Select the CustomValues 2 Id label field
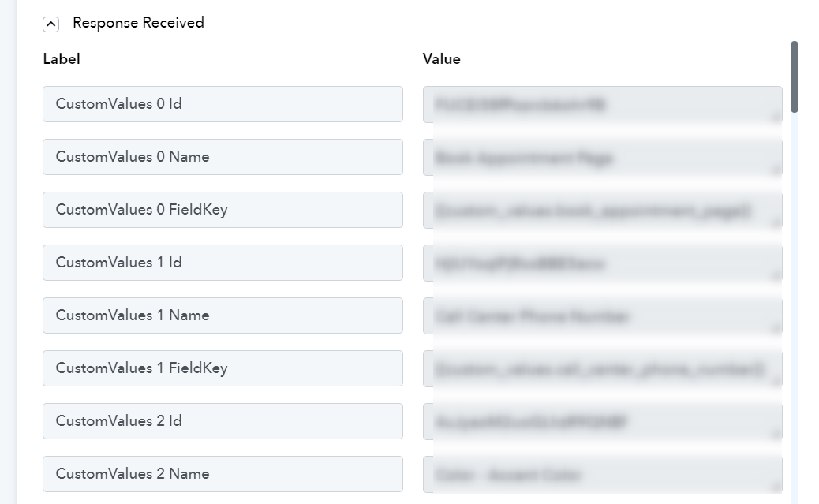Viewport: 819px width, 504px height. pyautogui.click(x=223, y=421)
